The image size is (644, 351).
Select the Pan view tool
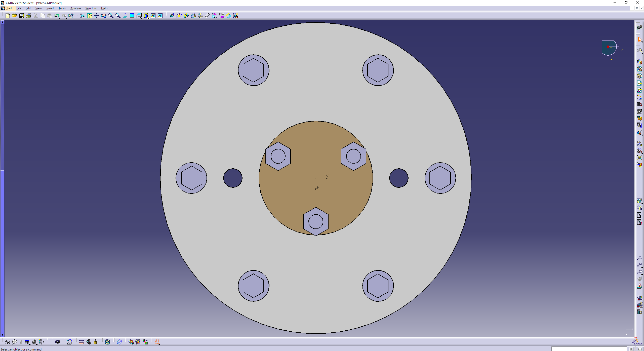tap(97, 16)
